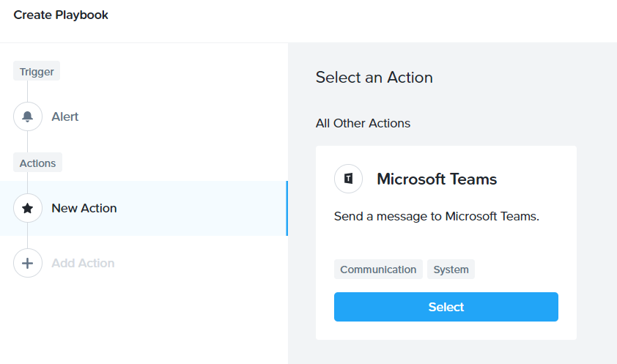Click the Teams message description text

pos(437,216)
